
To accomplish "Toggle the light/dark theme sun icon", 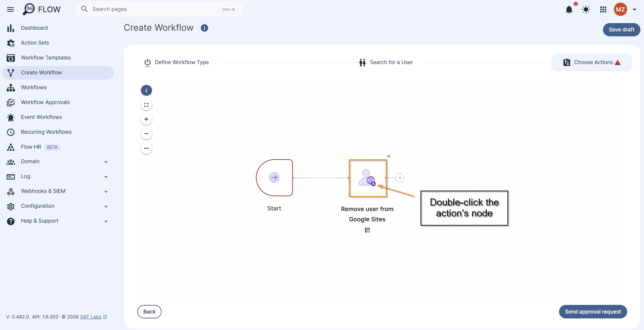I will 586,10.
